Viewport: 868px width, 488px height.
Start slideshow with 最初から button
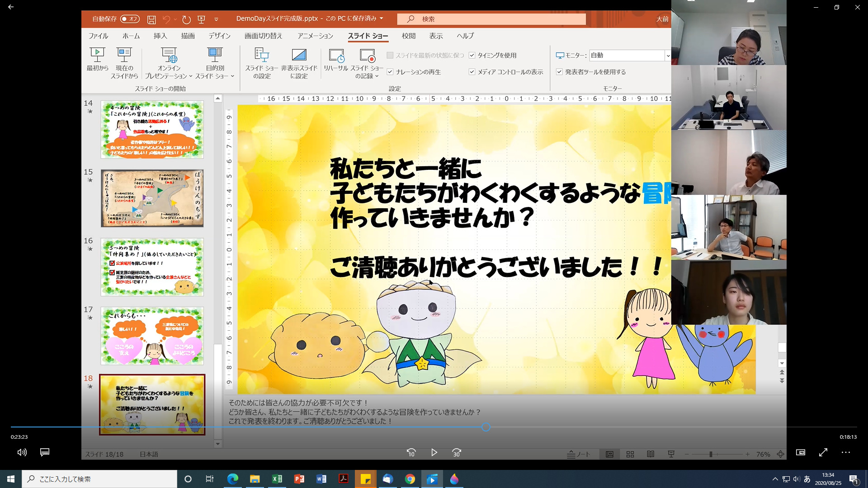pos(97,59)
